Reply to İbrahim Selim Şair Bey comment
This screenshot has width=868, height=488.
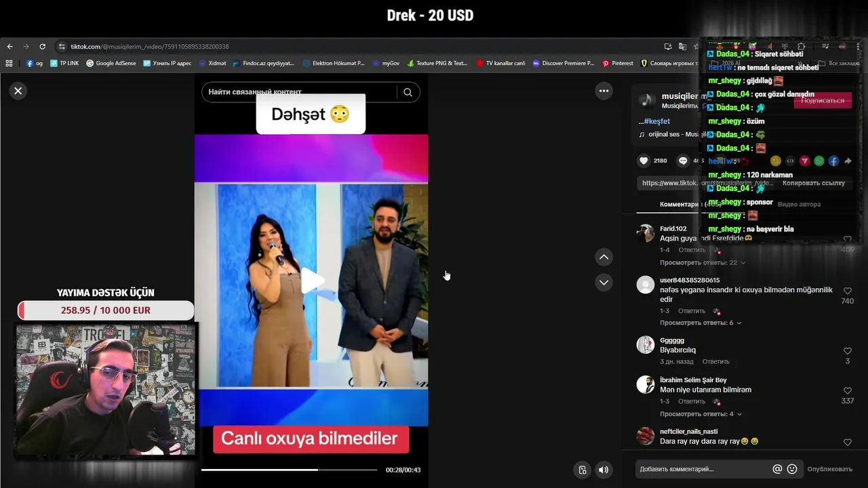tap(692, 402)
